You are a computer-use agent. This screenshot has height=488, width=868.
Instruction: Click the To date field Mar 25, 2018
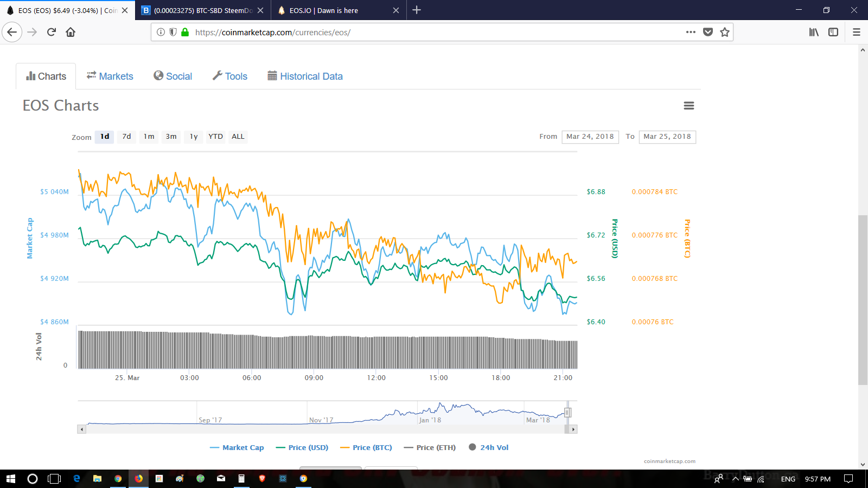pos(667,137)
